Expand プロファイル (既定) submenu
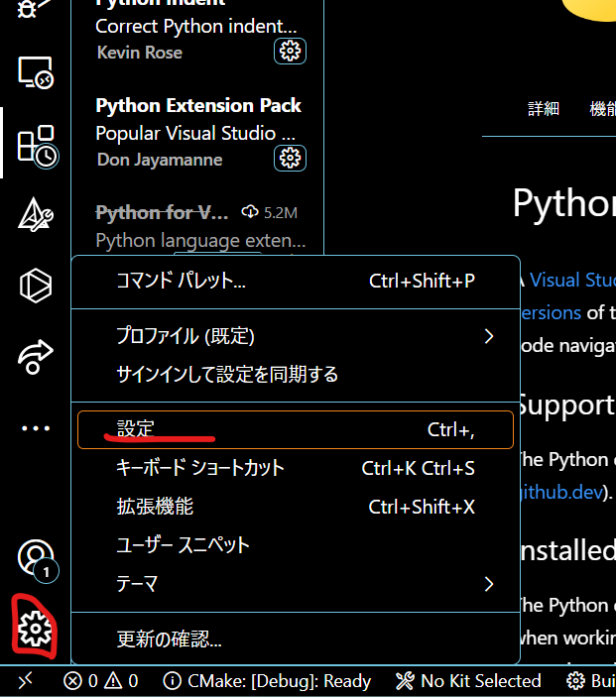This screenshot has width=616, height=697. click(296, 336)
